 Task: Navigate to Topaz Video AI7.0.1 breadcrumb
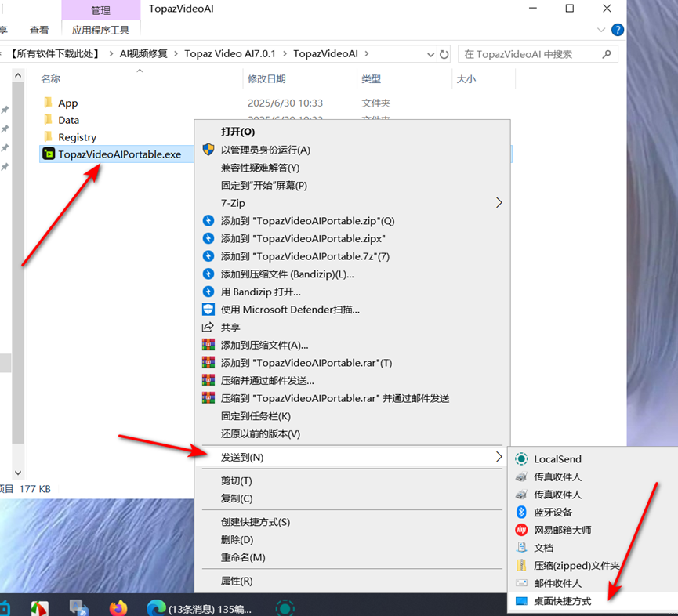(x=230, y=53)
